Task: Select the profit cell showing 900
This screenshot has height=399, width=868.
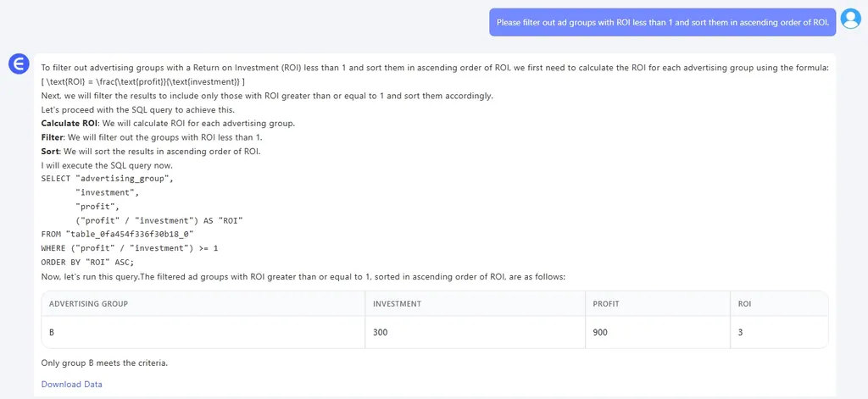Action: point(600,332)
